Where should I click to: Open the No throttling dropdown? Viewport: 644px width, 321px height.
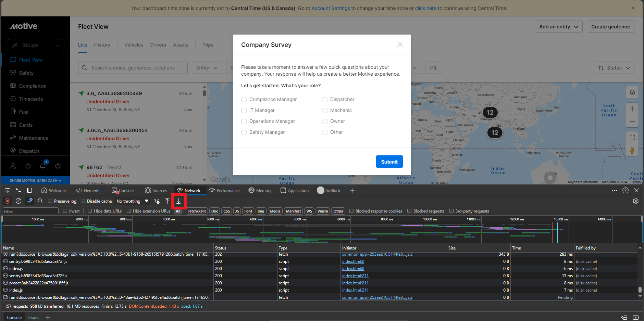tap(133, 201)
